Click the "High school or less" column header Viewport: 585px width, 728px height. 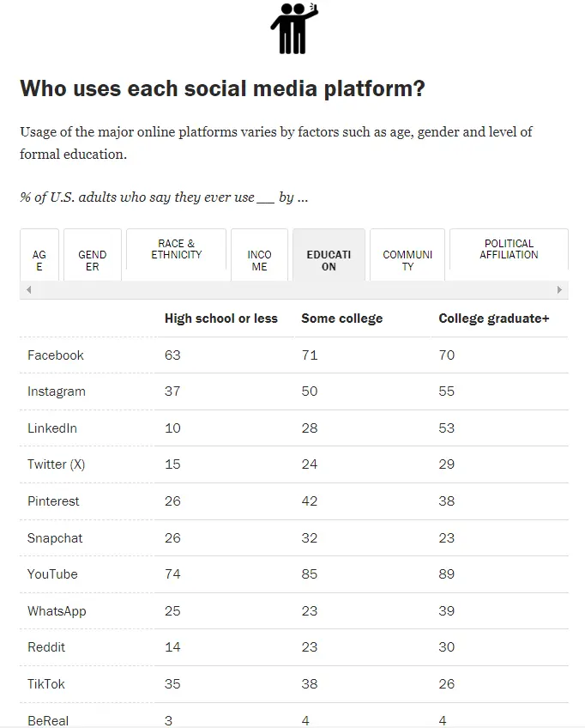click(221, 318)
